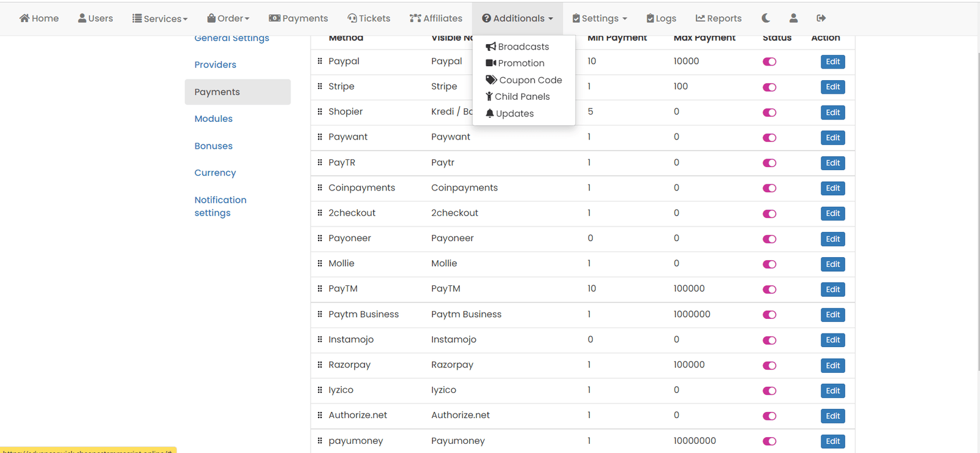Open the user profile icon
Viewport: 980px width, 453px height.
click(793, 18)
